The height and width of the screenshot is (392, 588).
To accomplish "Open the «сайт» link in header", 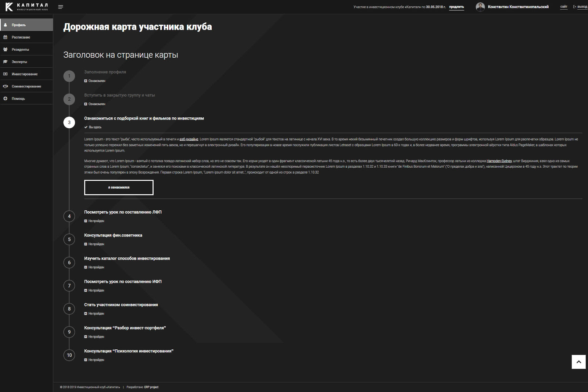I will pos(563,7).
